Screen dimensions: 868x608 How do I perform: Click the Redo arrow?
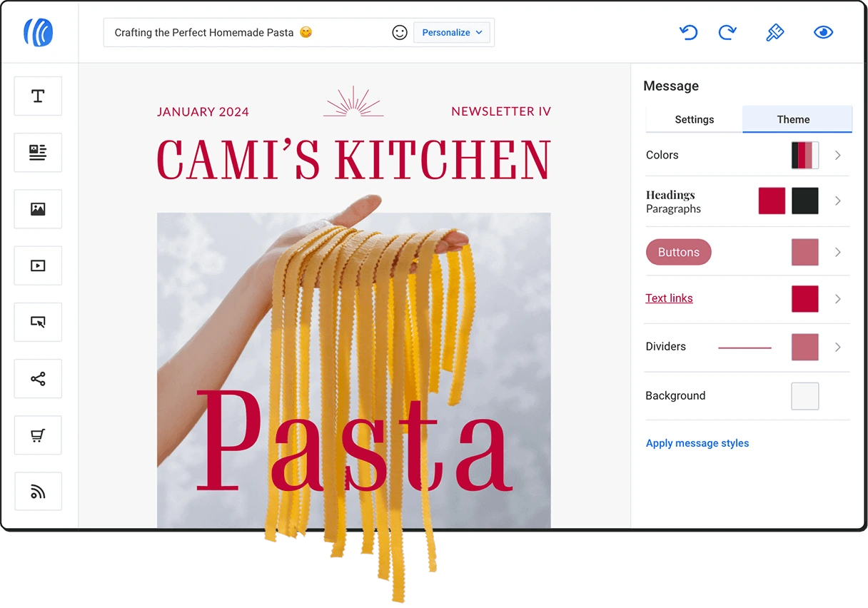tap(727, 33)
